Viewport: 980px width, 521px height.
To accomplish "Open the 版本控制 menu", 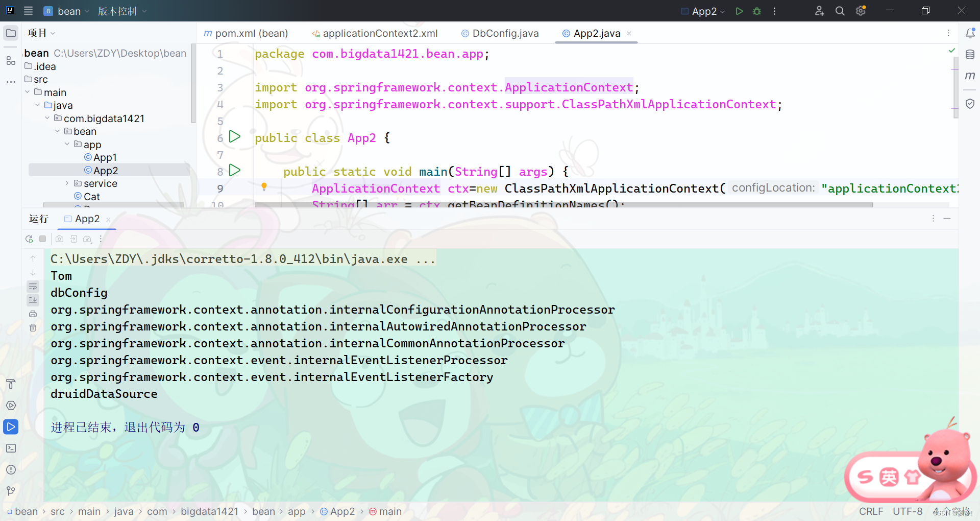I will pyautogui.click(x=117, y=11).
